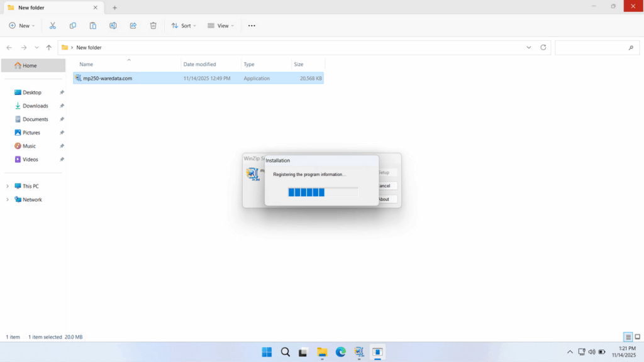The height and width of the screenshot is (362, 644).
Task: Click the Copy icon in the toolbar
Action: coord(72,25)
